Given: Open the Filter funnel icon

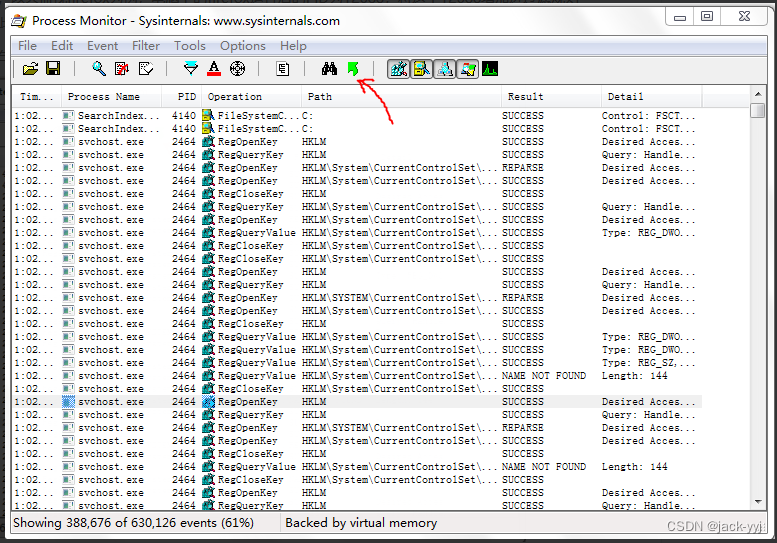Looking at the screenshot, I should click(x=191, y=69).
